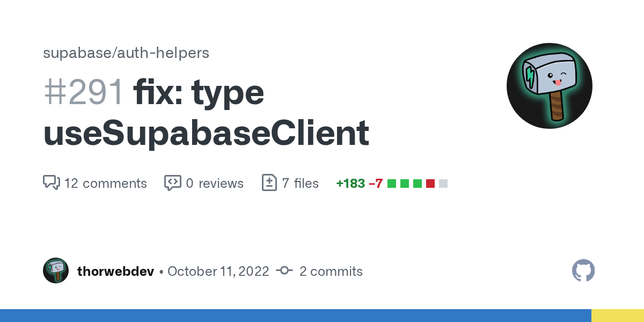This screenshot has height=322, width=644.
Task: Click the +183 additions count
Action: click(x=350, y=184)
